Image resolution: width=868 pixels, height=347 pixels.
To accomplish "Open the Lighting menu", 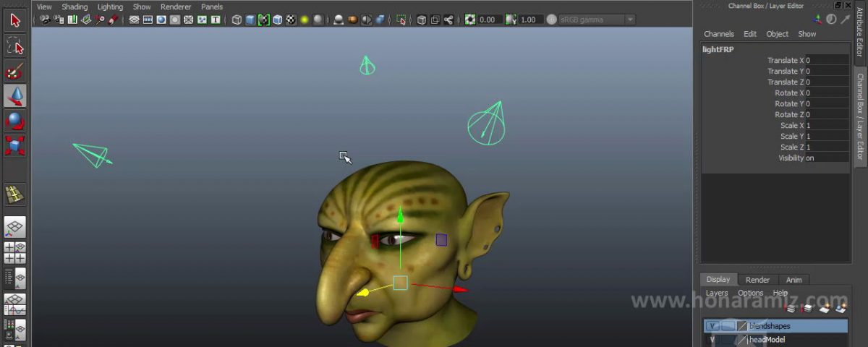I will point(110,7).
